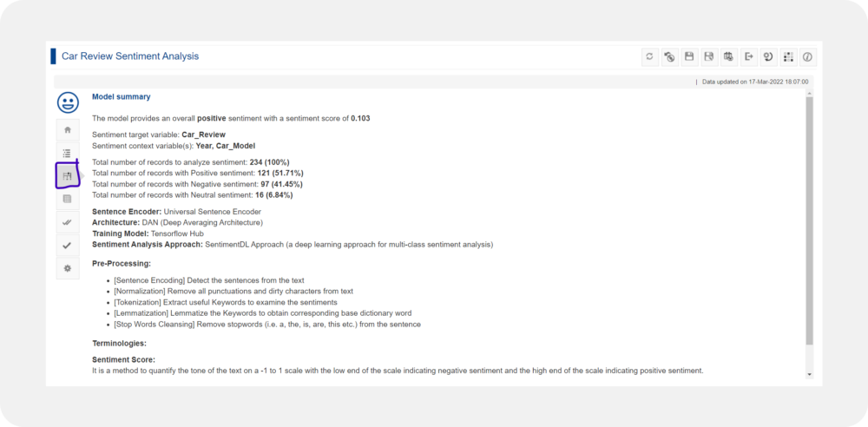The image size is (868, 427).
Task: Click the books download toolbar icon
Action: (728, 57)
